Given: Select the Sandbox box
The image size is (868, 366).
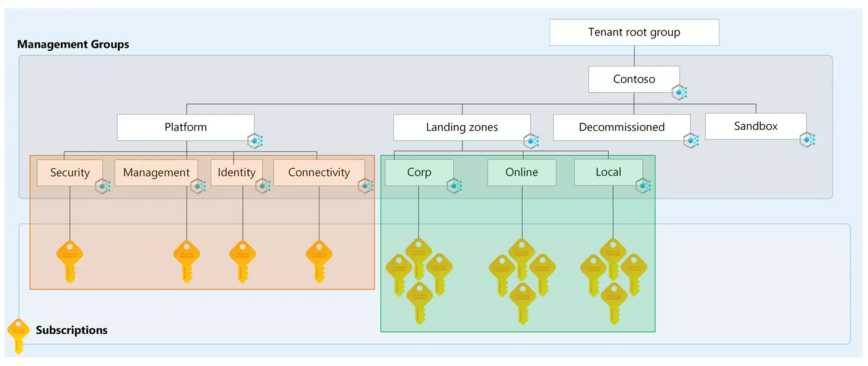Looking at the screenshot, I should click(756, 126).
